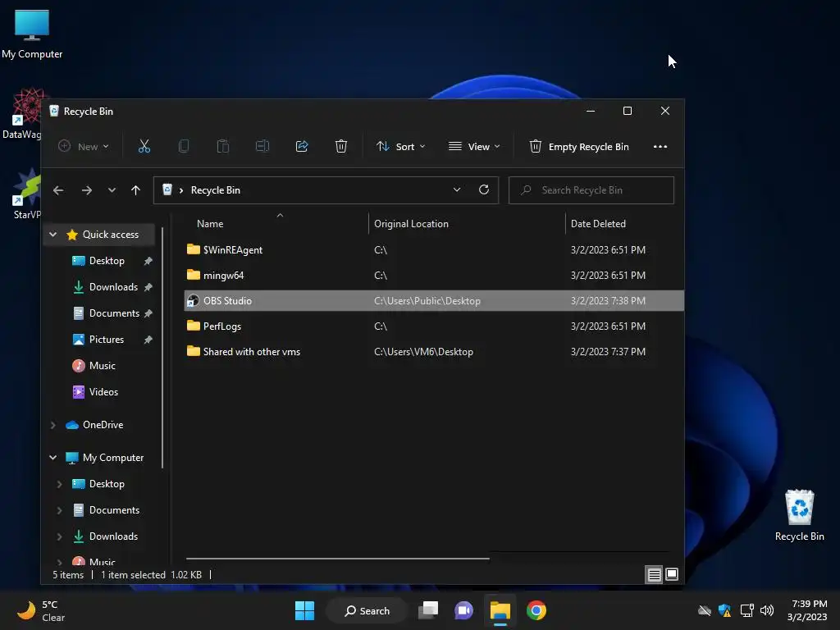The width and height of the screenshot is (840, 630).
Task: Refresh the Recycle Bin view
Action: (484, 189)
